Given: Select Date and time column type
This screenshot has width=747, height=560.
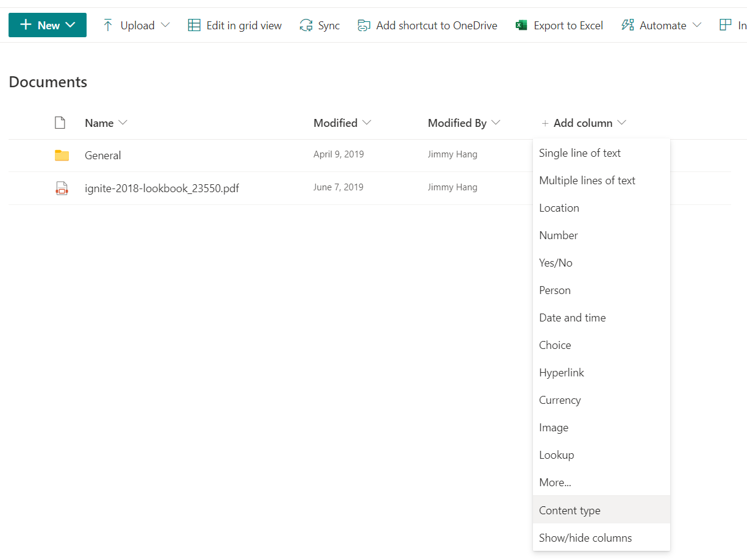Looking at the screenshot, I should click(x=601, y=318).
